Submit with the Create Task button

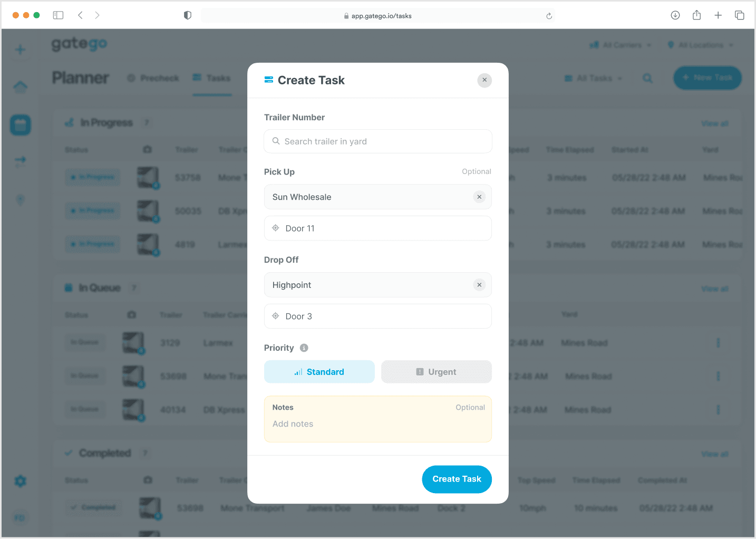457,479
